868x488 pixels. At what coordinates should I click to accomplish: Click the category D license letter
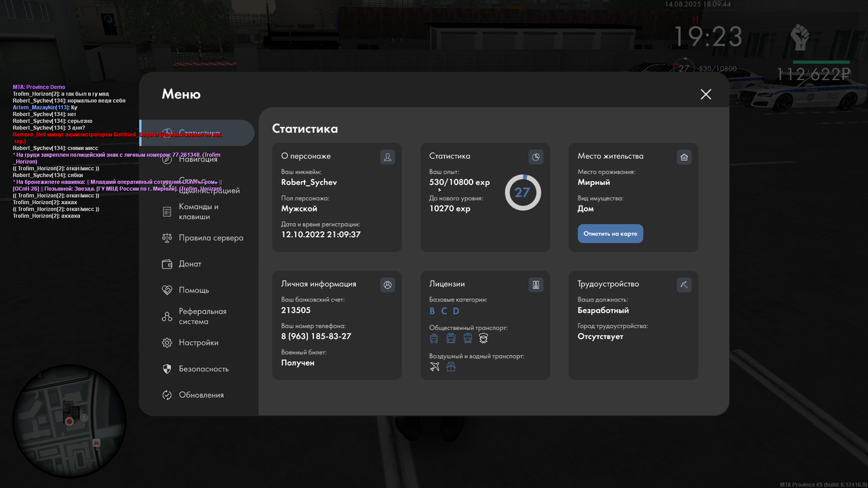[456, 311]
